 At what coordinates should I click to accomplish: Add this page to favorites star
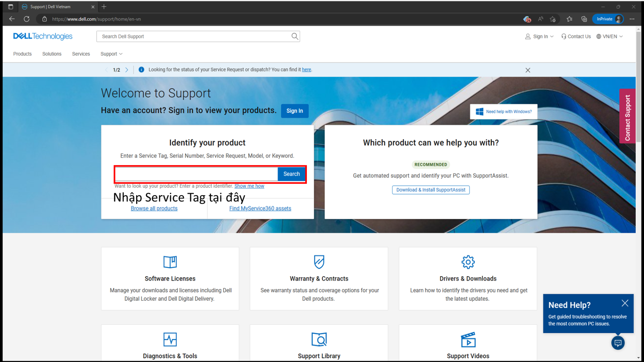[x=553, y=19]
